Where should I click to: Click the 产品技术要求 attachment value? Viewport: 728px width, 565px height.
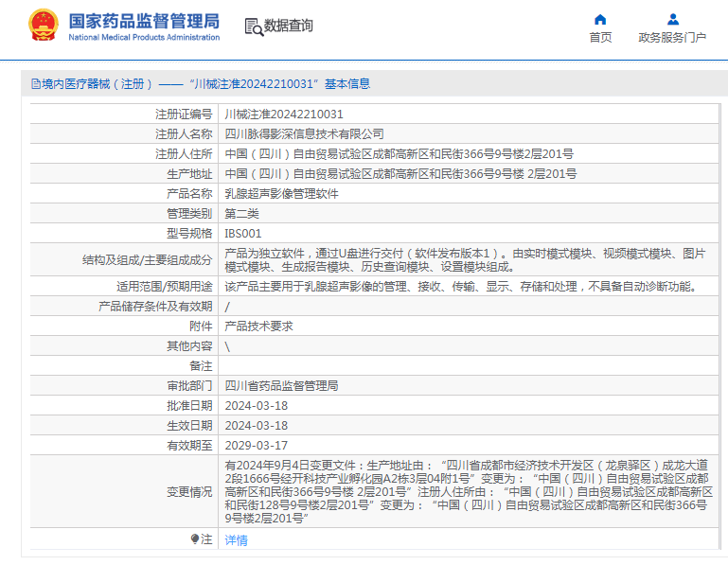pyautogui.click(x=258, y=327)
